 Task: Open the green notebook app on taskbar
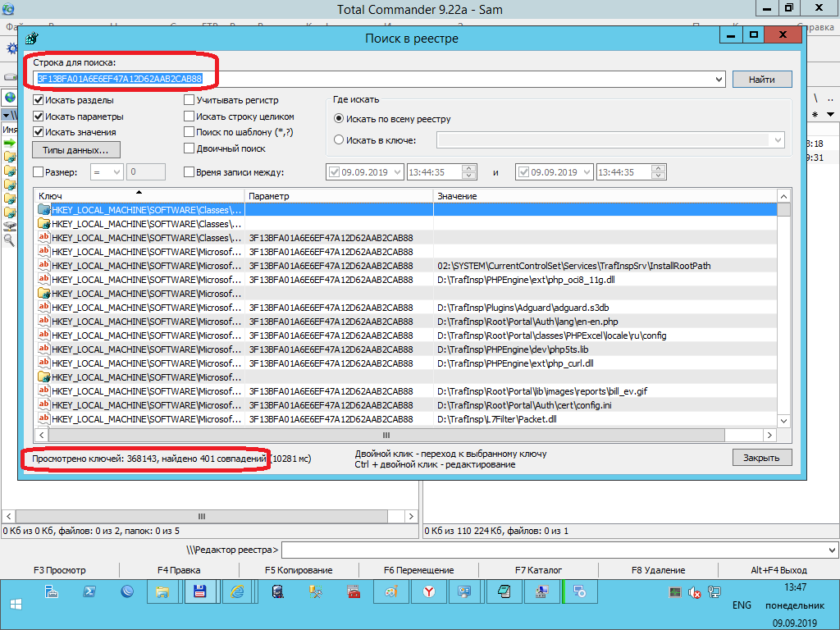[504, 591]
